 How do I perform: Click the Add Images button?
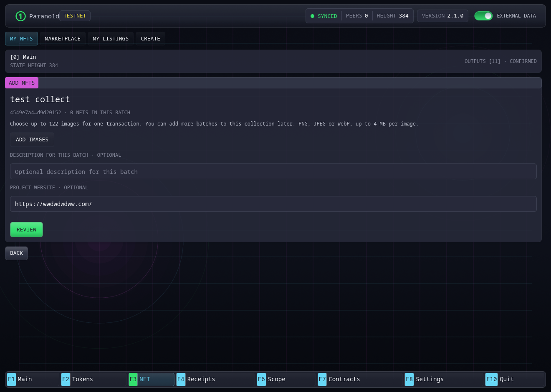(x=32, y=140)
